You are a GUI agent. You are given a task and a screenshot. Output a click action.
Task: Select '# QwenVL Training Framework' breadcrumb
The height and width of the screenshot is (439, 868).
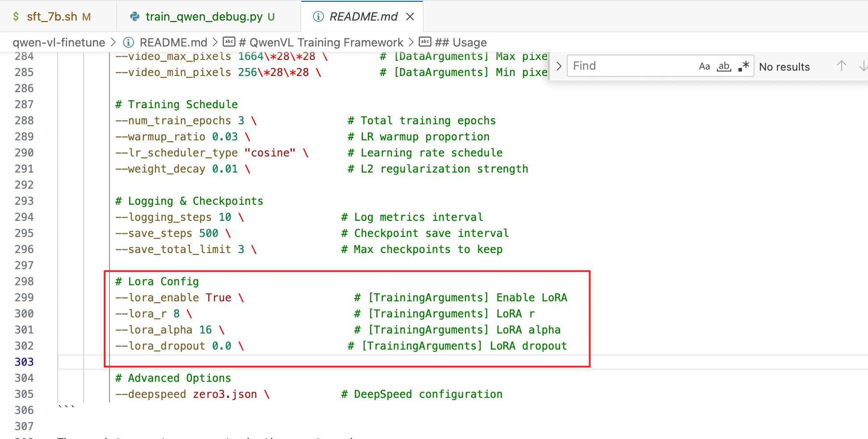coord(321,42)
